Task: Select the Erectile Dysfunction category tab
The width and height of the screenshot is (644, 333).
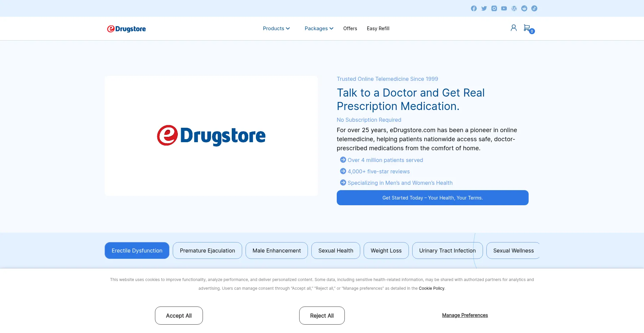Action: [137, 251]
